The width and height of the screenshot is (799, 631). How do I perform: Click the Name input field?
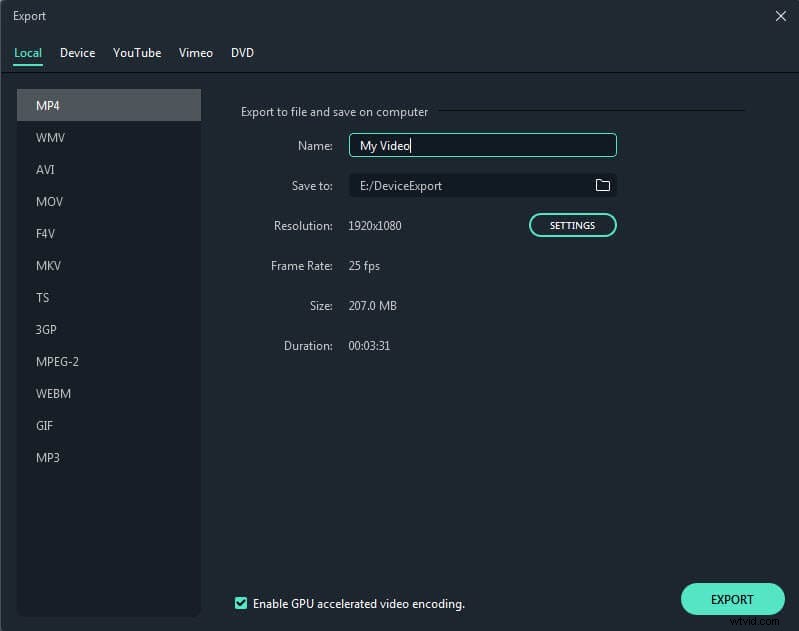coord(482,146)
